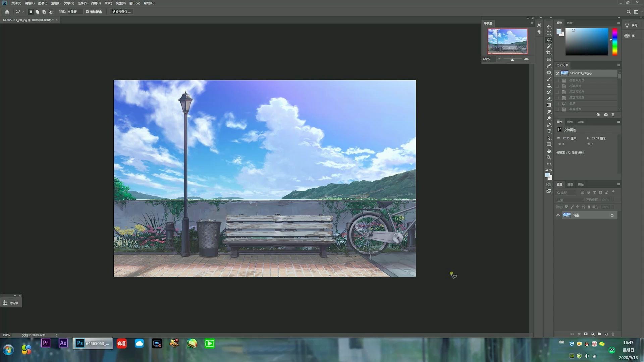Screen dimensions: 644x362
Task: Open the Properties panel options menu
Action: click(619, 122)
